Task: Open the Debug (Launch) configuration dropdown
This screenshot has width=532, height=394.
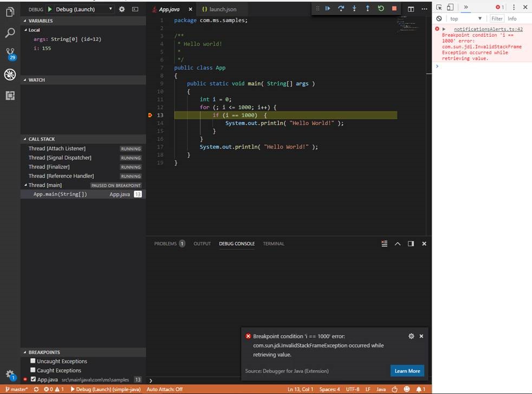Action: [x=84, y=9]
